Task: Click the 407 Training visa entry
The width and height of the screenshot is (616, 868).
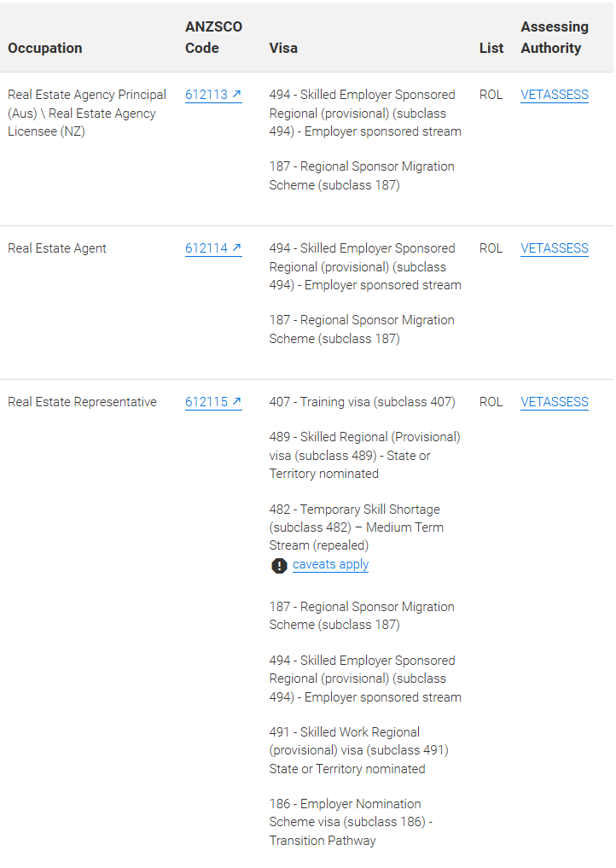Action: tap(363, 402)
